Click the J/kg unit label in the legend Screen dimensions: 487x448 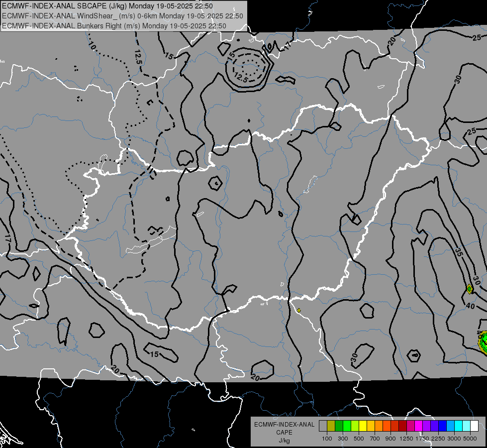click(284, 441)
